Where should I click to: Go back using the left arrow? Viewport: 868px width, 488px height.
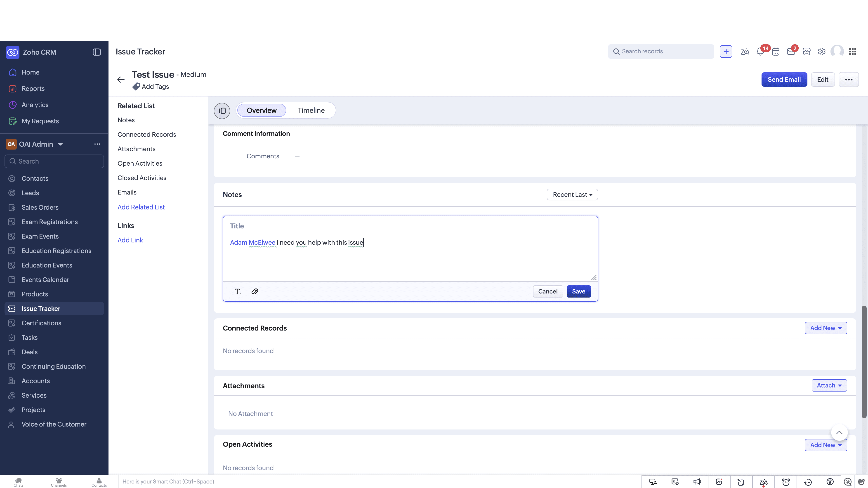click(121, 80)
